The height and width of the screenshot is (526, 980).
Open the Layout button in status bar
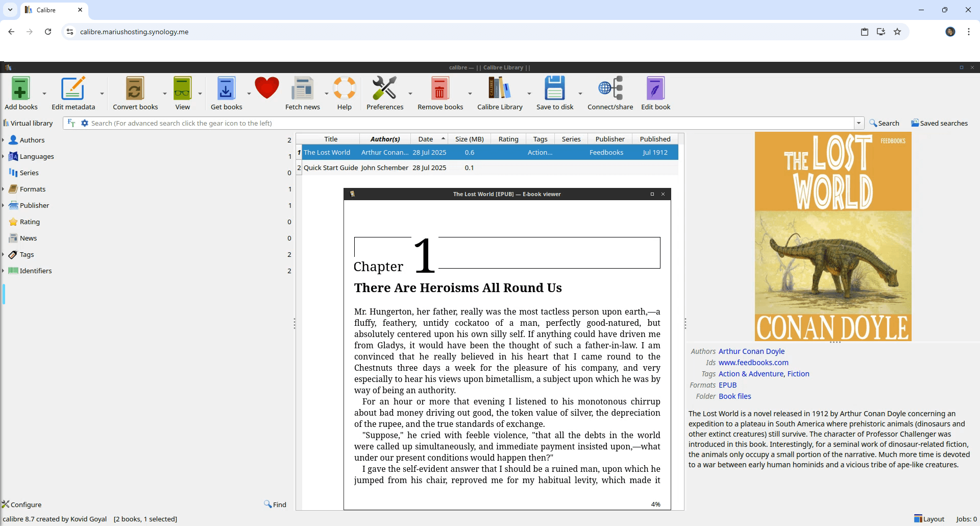(x=929, y=519)
